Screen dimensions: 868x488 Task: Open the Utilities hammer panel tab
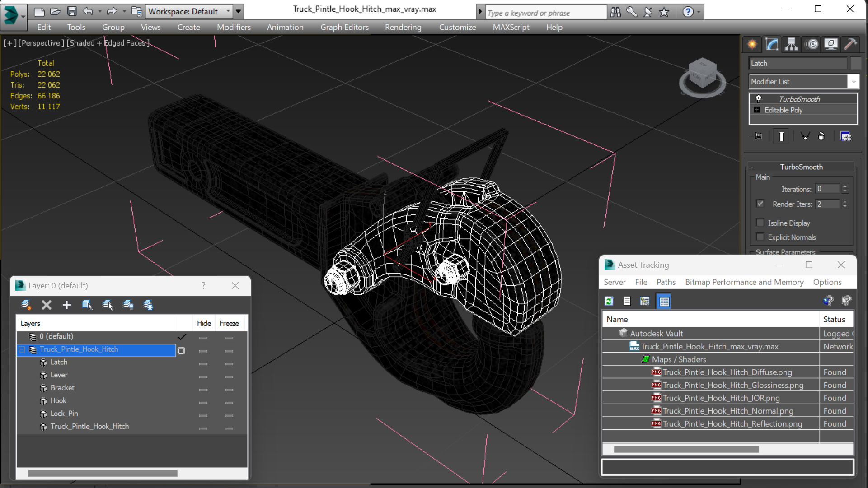[850, 44]
